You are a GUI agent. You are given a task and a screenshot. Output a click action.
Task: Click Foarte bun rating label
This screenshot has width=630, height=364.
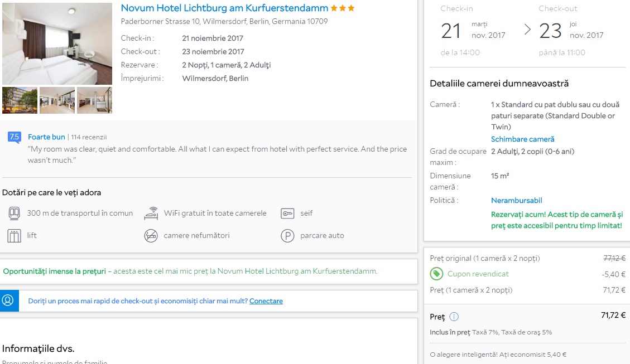tap(46, 137)
